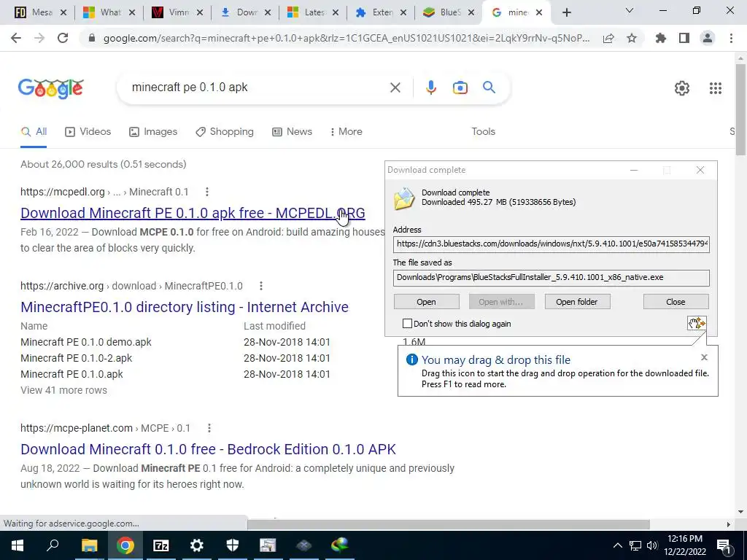This screenshot has height=560, width=747.
Task: Minimize the Download complete dialog
Action: coord(634,170)
